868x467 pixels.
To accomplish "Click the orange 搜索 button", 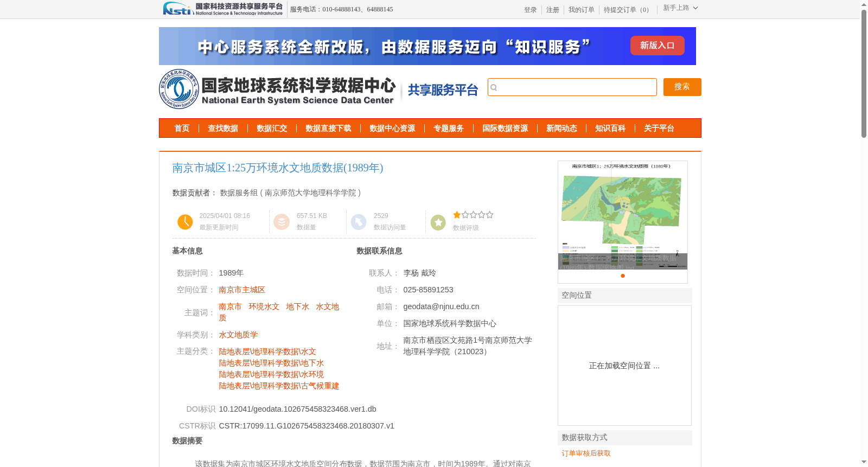I will (682, 87).
